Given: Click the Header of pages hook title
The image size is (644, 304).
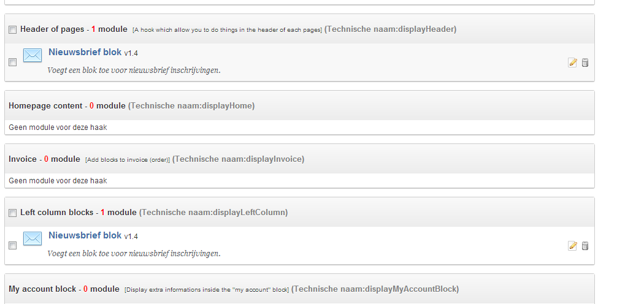Looking at the screenshot, I should tap(52, 29).
